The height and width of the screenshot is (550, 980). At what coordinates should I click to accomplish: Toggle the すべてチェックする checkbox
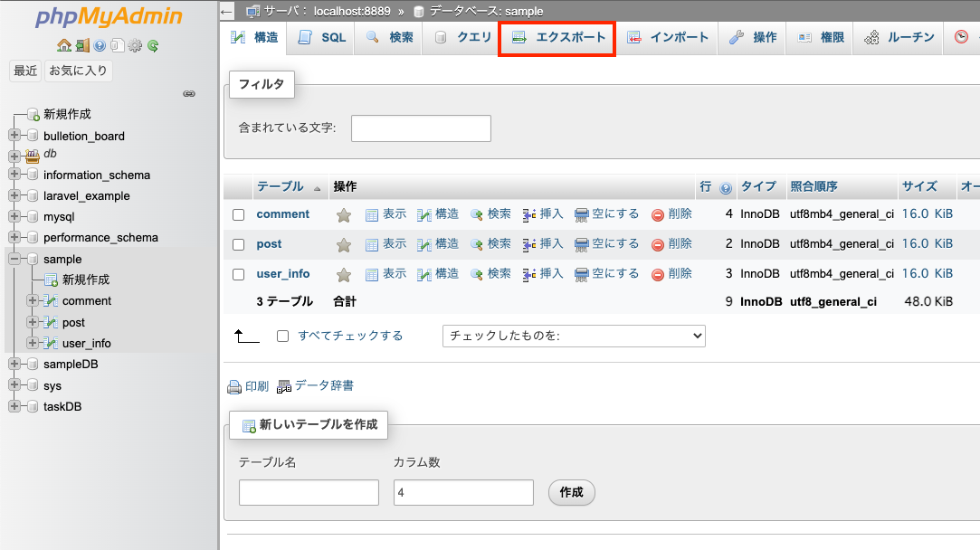tap(282, 337)
